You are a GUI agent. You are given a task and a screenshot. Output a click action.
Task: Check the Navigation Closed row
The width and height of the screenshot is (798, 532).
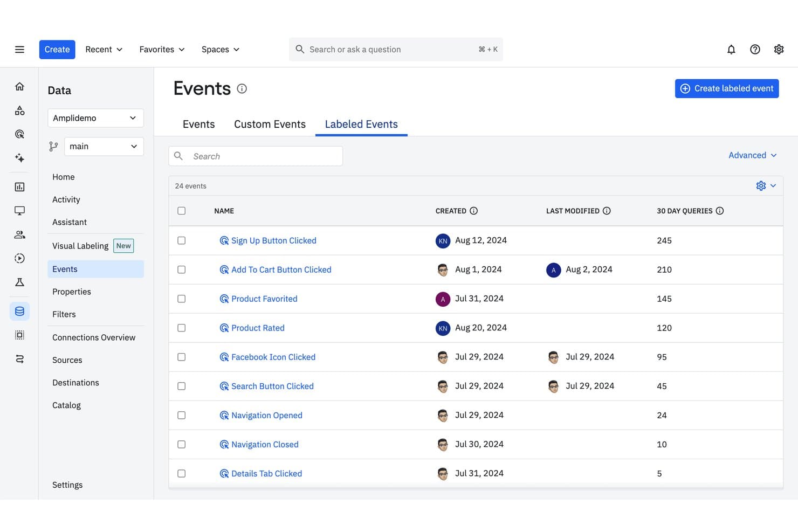click(181, 444)
